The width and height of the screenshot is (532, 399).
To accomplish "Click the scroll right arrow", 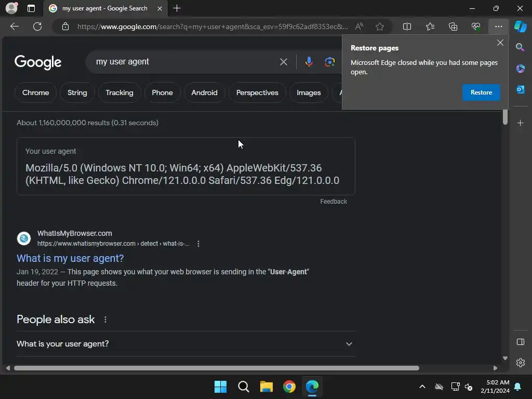I will 495,368.
